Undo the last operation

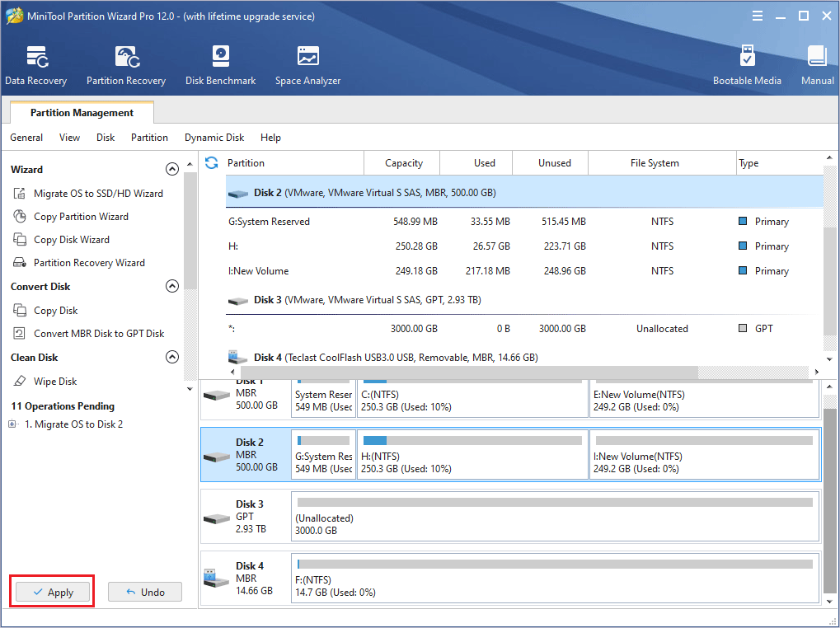[145, 592]
